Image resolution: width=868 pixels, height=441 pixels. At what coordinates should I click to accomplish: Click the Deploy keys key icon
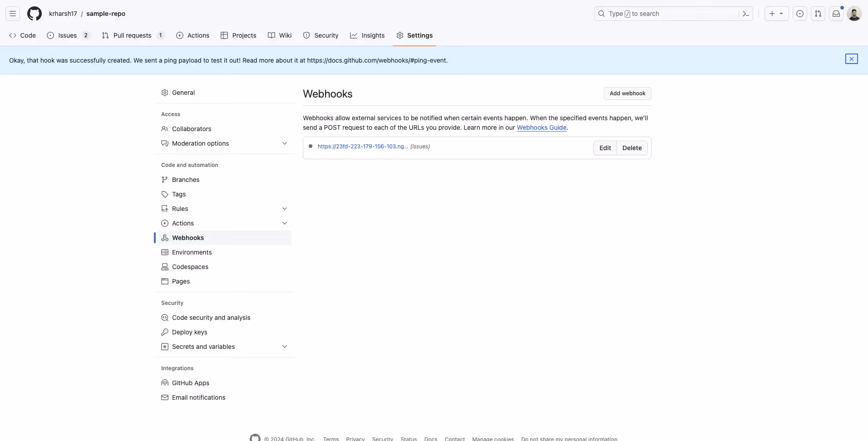click(x=165, y=332)
